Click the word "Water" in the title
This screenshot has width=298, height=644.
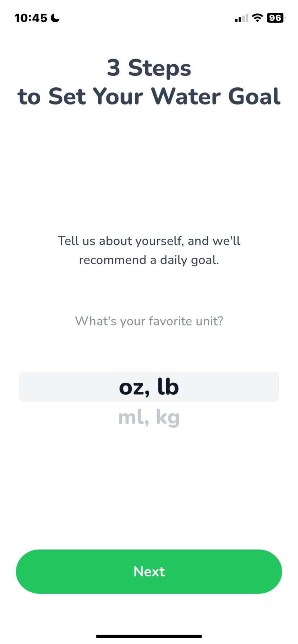tap(186, 96)
